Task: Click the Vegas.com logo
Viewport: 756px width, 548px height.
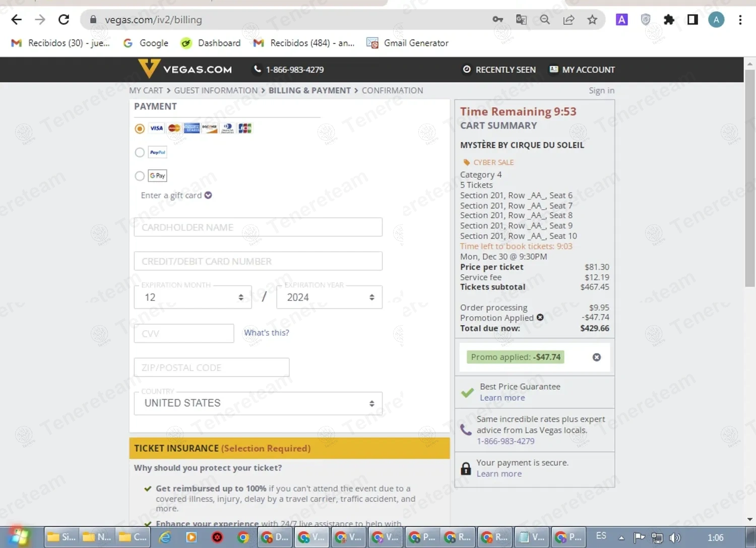Action: pos(185,69)
